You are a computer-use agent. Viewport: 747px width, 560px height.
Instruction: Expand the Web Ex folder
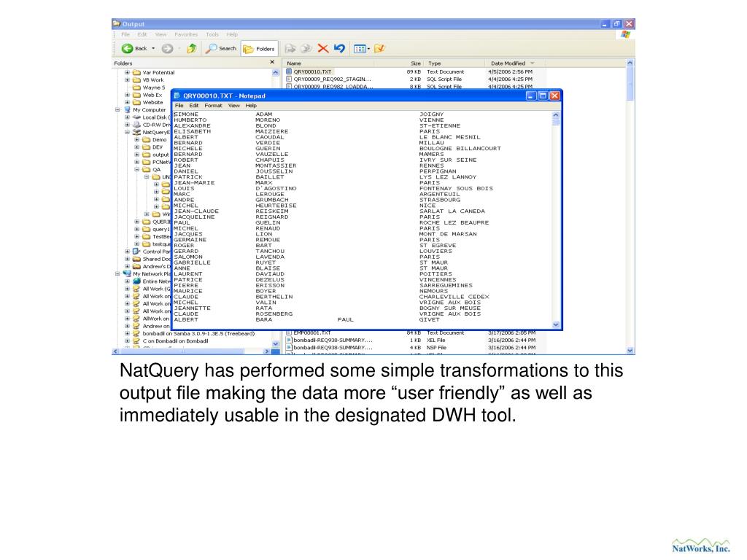tap(127, 95)
